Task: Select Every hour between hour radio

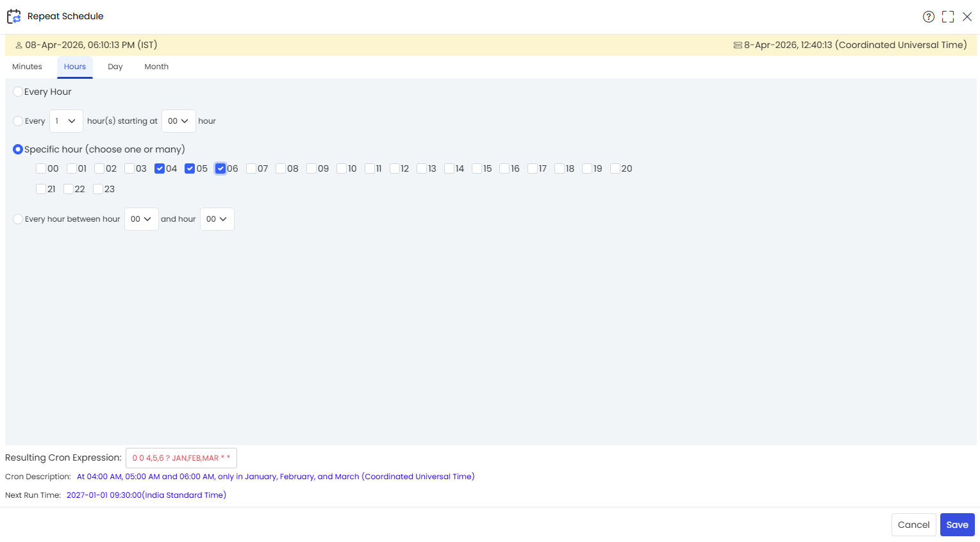Action: pyautogui.click(x=18, y=219)
